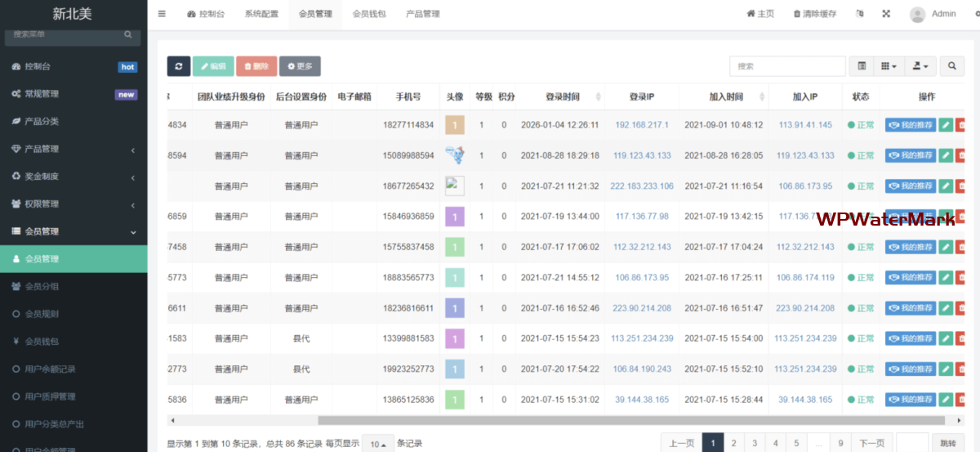
Task: Click the 清除缓存 link in header
Action: (815, 14)
